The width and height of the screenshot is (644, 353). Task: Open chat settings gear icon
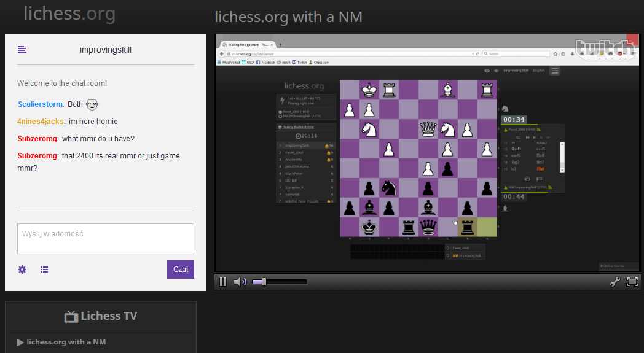(22, 270)
